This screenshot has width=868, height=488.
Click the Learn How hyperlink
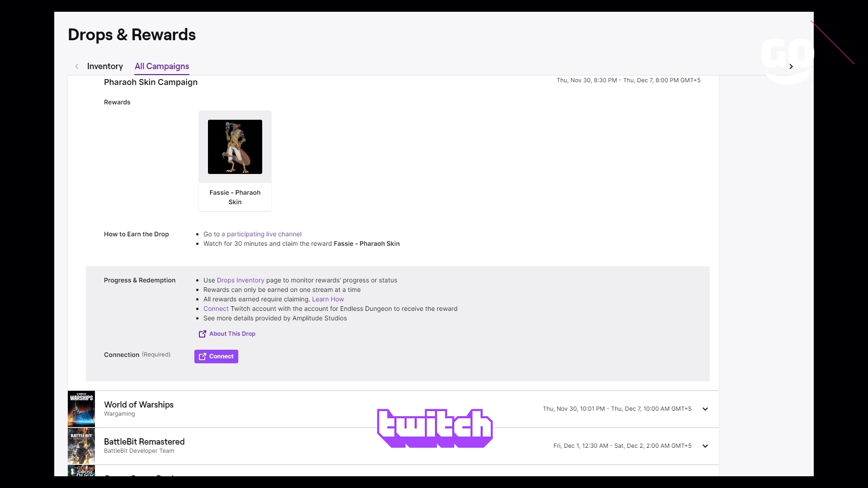click(x=328, y=299)
